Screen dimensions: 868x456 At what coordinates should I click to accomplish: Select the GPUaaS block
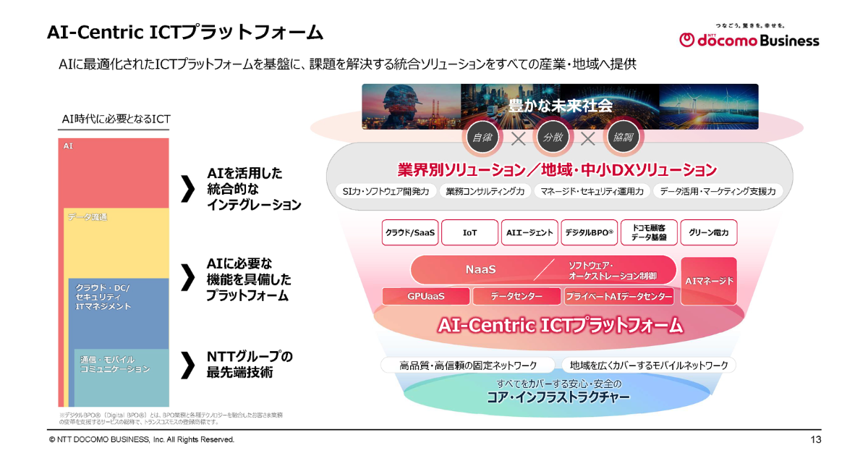(x=425, y=297)
